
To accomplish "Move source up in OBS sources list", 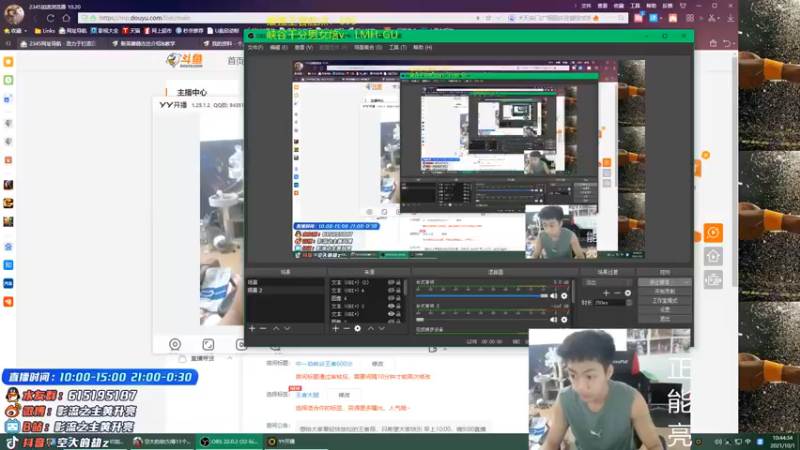I will [x=371, y=329].
